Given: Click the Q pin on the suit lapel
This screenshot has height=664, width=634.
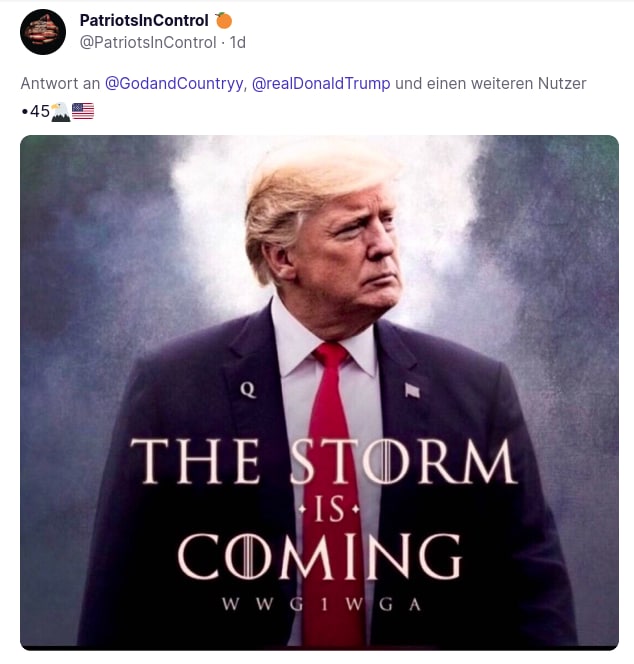Looking at the screenshot, I should [248, 390].
